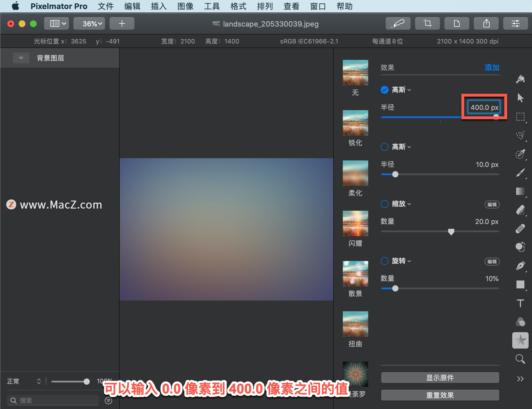Choose the 锐化 effect preset thumbnail
The width and height of the screenshot is (532, 409).
point(355,123)
